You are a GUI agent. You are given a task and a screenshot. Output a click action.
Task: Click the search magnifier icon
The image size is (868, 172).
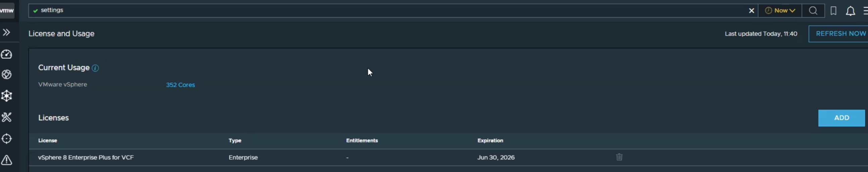coord(813,11)
